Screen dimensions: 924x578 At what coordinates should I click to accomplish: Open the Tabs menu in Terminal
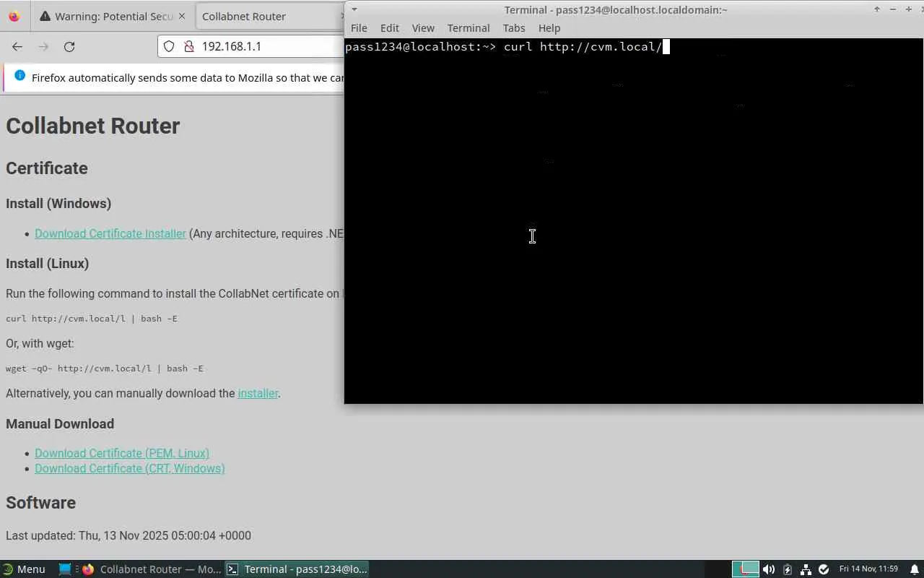tap(514, 28)
